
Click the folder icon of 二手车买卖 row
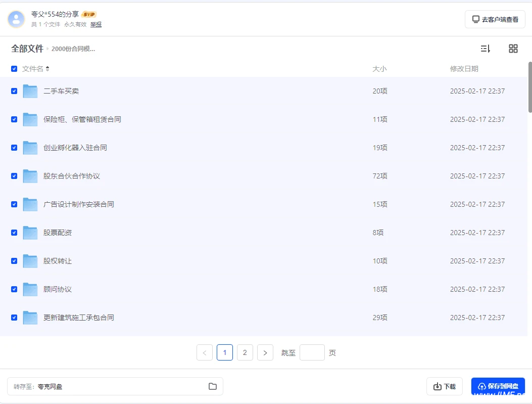[x=30, y=91]
